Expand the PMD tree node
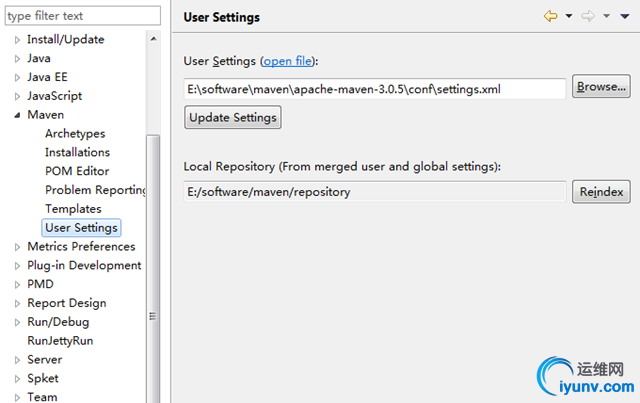 pos(17,285)
